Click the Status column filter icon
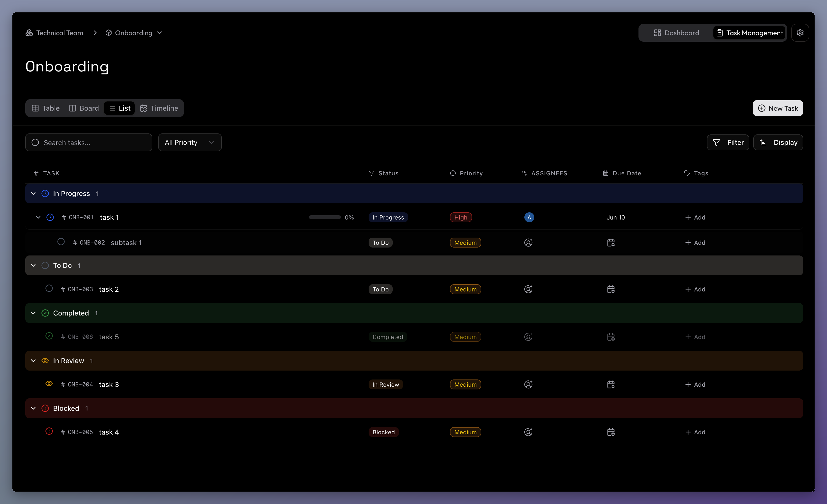Screen dimensions: 827x504 pyautogui.click(x=371, y=173)
